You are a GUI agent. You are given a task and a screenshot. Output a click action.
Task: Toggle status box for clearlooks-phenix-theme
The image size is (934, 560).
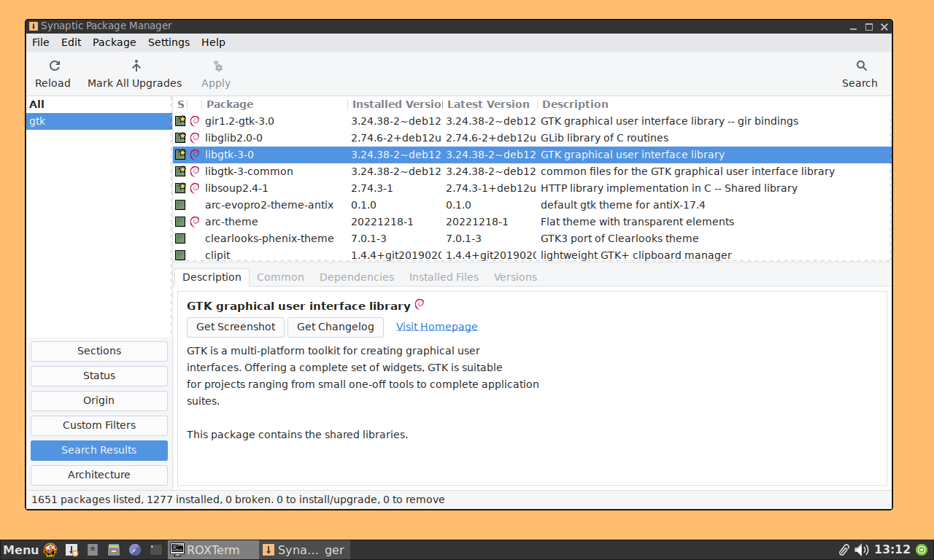coord(180,238)
